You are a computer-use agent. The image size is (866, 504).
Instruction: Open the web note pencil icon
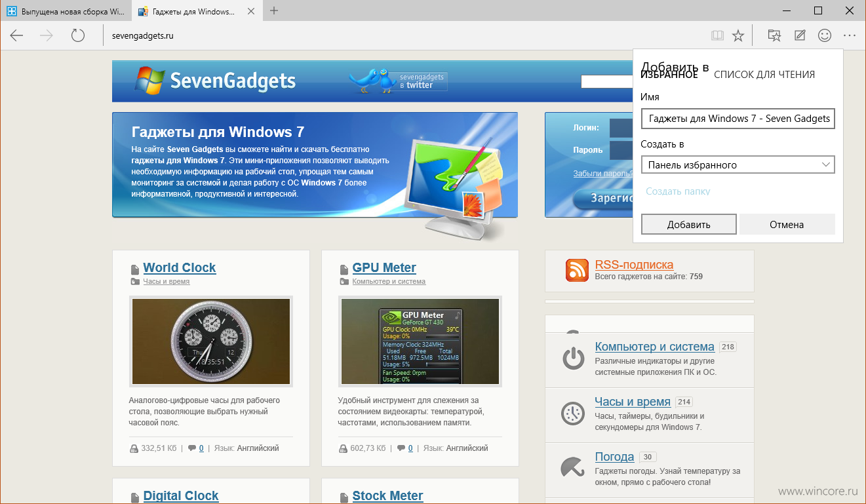(799, 35)
